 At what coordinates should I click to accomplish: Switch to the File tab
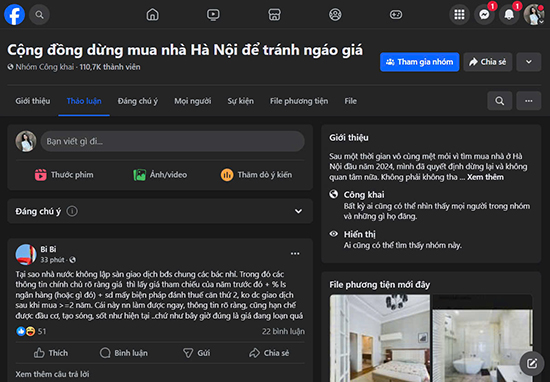pyautogui.click(x=350, y=101)
